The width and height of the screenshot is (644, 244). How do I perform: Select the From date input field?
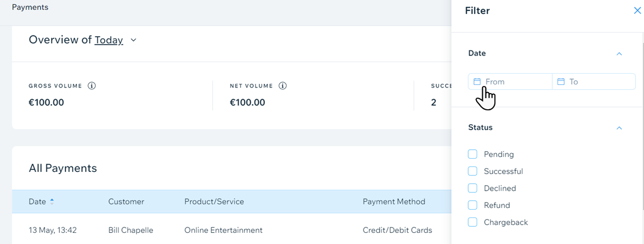(x=510, y=82)
